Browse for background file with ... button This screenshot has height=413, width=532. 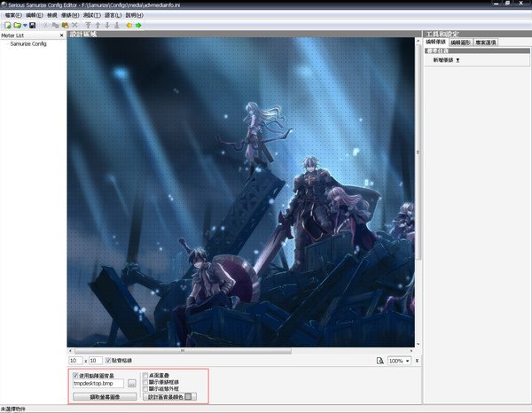coord(132,384)
